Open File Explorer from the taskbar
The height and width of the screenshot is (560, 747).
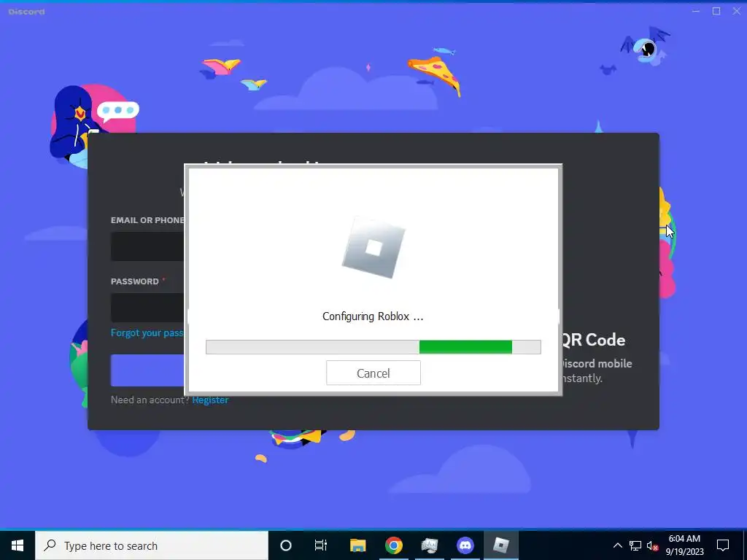coord(357,545)
